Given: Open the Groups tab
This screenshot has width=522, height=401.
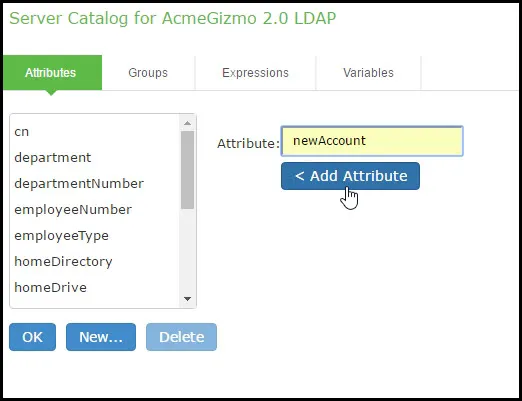Looking at the screenshot, I should (148, 73).
